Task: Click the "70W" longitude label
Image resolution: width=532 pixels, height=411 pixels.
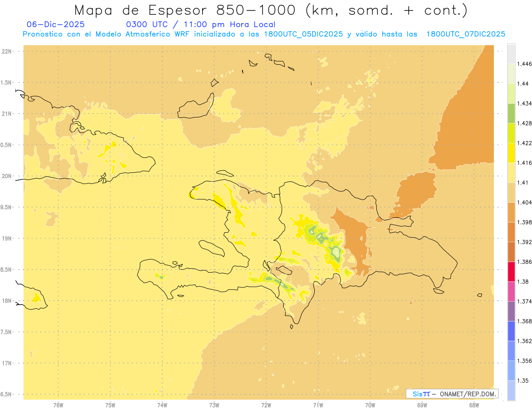Action: click(x=370, y=405)
